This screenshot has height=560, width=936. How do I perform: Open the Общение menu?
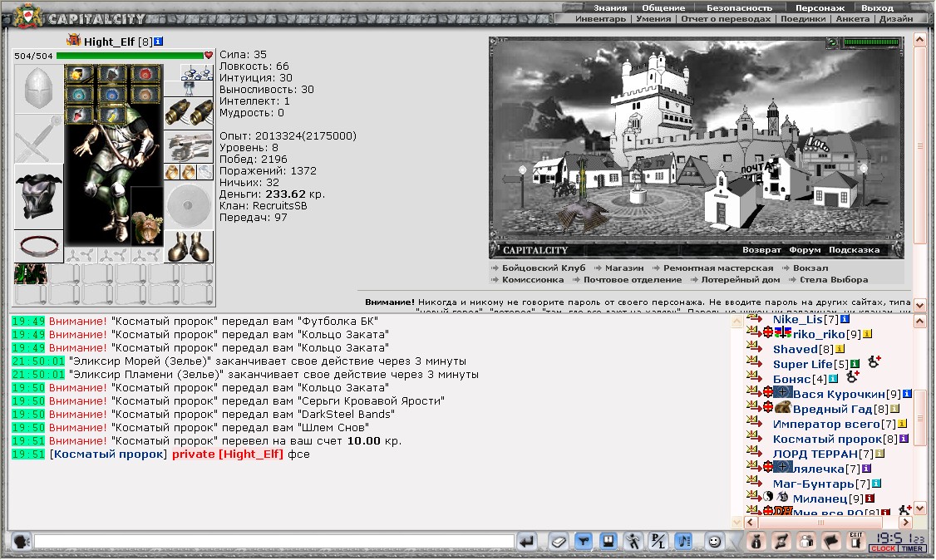(x=664, y=7)
